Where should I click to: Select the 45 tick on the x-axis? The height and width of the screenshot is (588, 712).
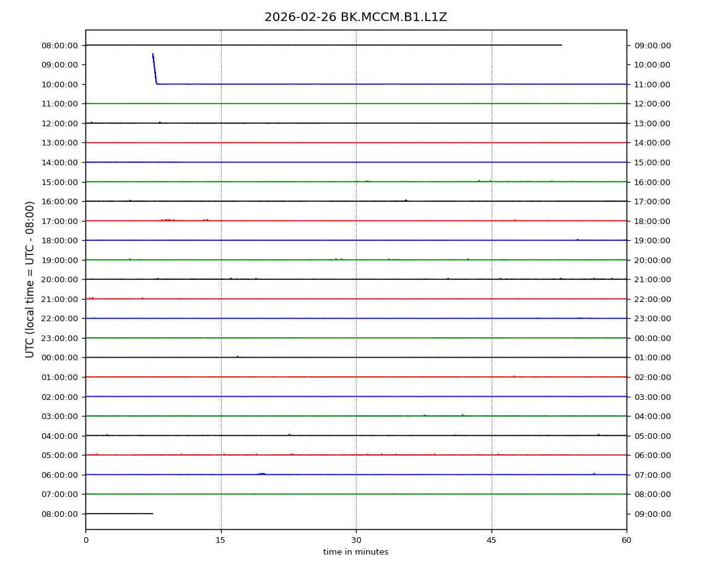pyautogui.click(x=492, y=540)
